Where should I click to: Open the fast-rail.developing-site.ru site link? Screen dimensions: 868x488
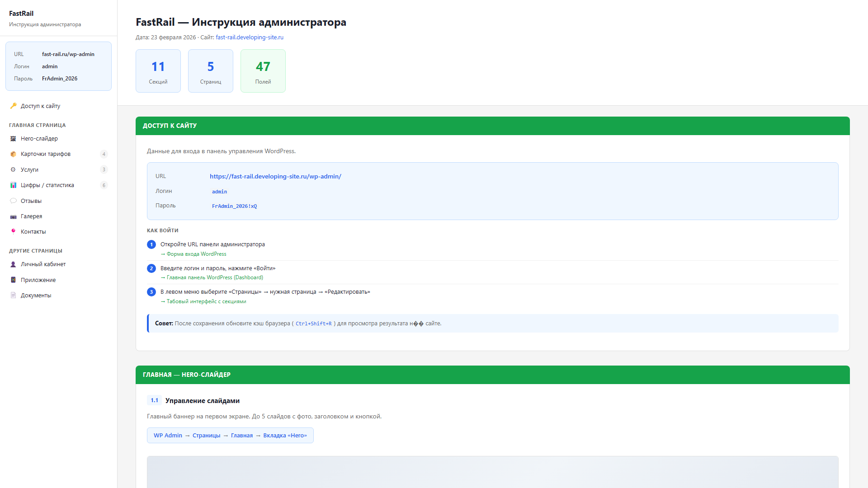(250, 37)
